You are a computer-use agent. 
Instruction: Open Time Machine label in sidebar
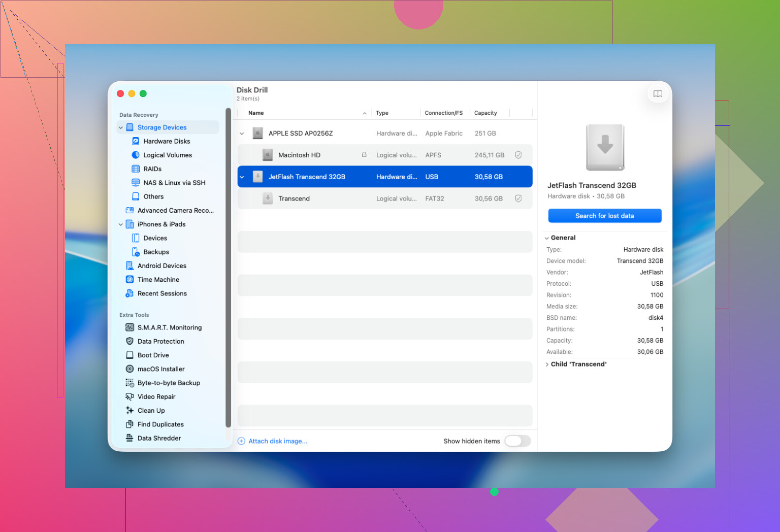click(158, 280)
